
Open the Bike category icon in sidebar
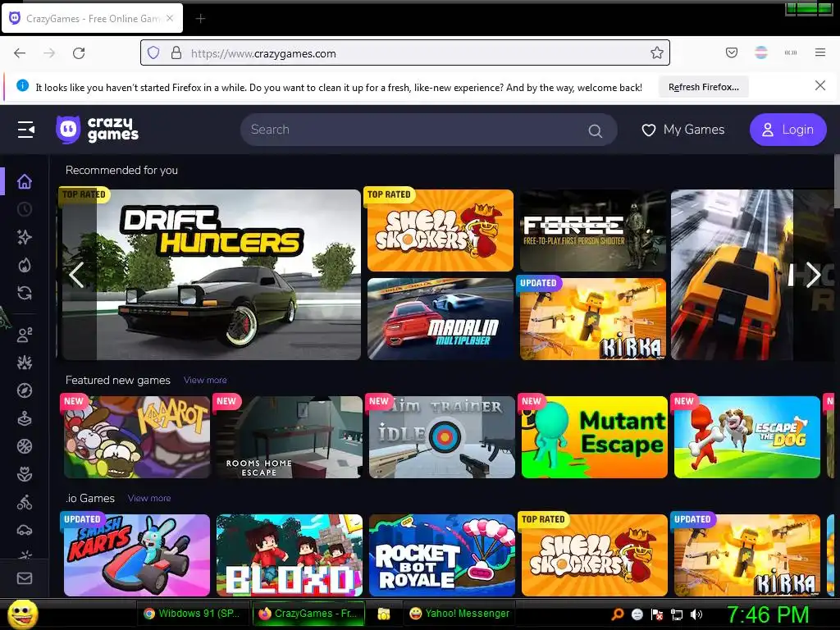click(x=25, y=502)
